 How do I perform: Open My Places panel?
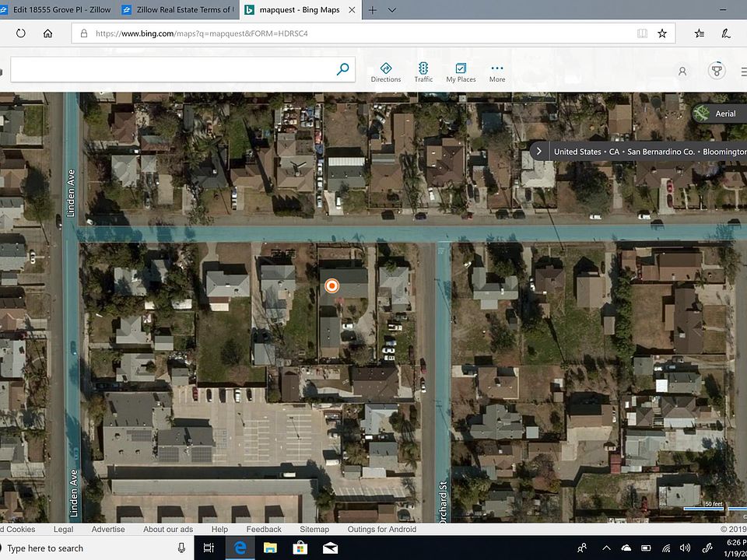[x=461, y=72]
